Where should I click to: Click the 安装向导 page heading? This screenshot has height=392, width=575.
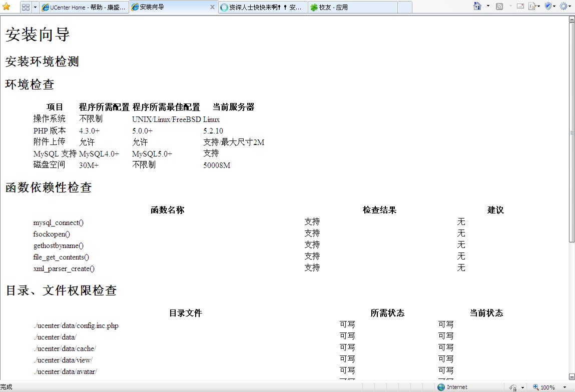pyautogui.click(x=38, y=34)
